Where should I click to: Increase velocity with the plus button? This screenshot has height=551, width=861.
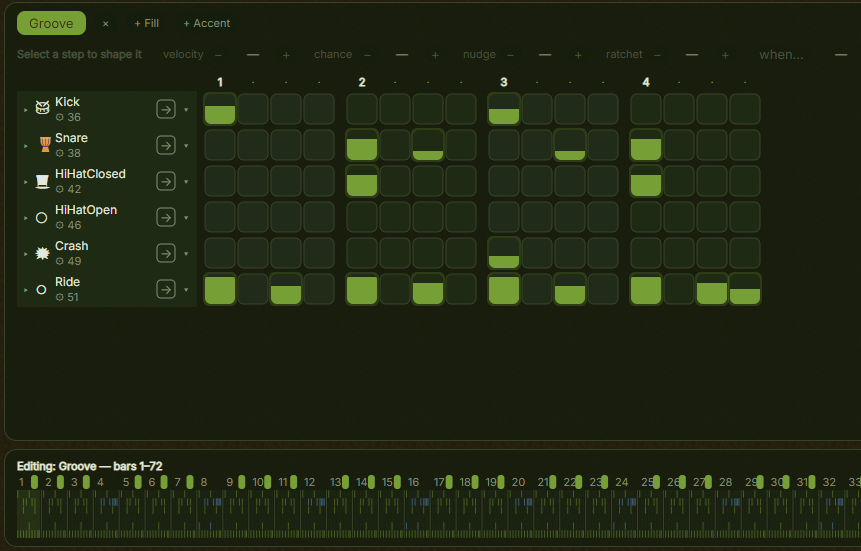pos(286,55)
